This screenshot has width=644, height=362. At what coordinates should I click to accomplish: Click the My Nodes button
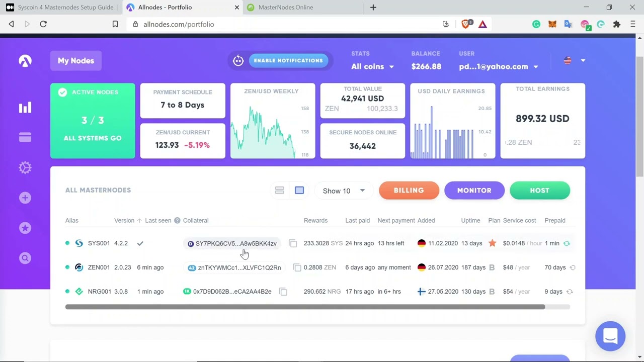click(76, 61)
